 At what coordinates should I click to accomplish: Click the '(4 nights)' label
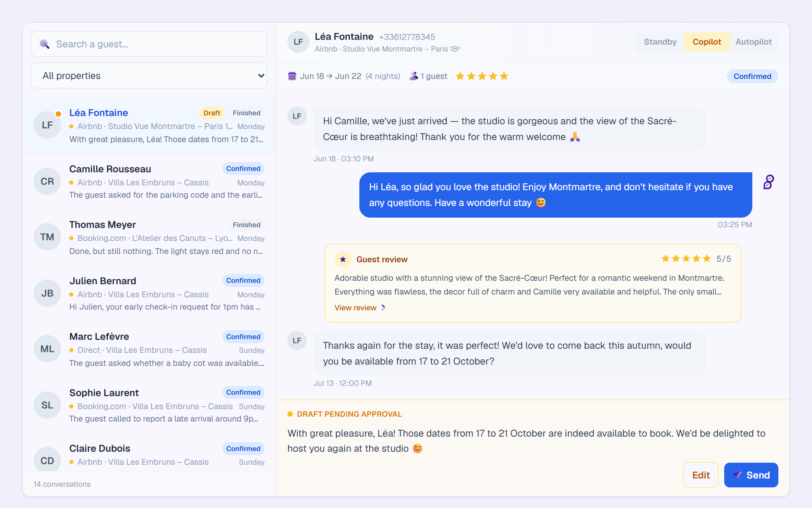[383, 76]
